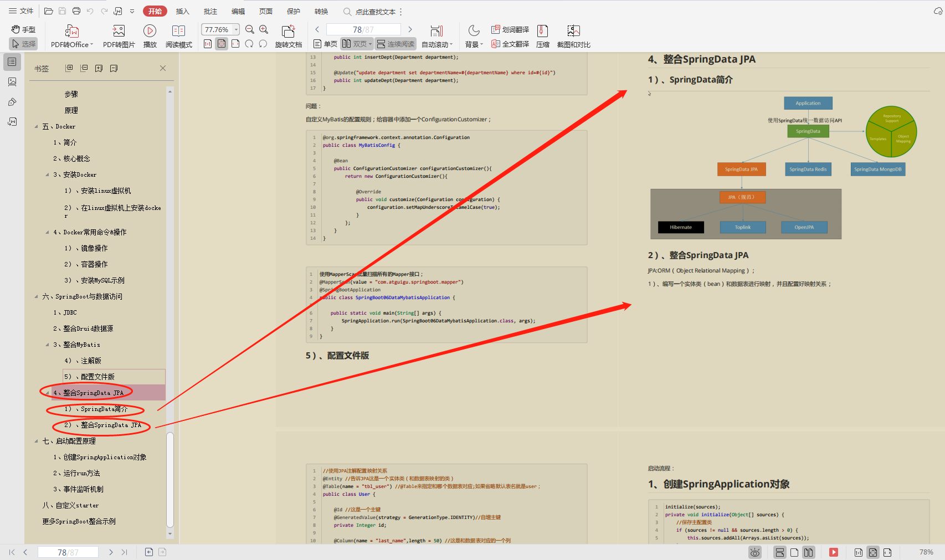Open the quick access toolbar dropdown arrow
This screenshot has height=560, width=945.
tap(132, 11)
